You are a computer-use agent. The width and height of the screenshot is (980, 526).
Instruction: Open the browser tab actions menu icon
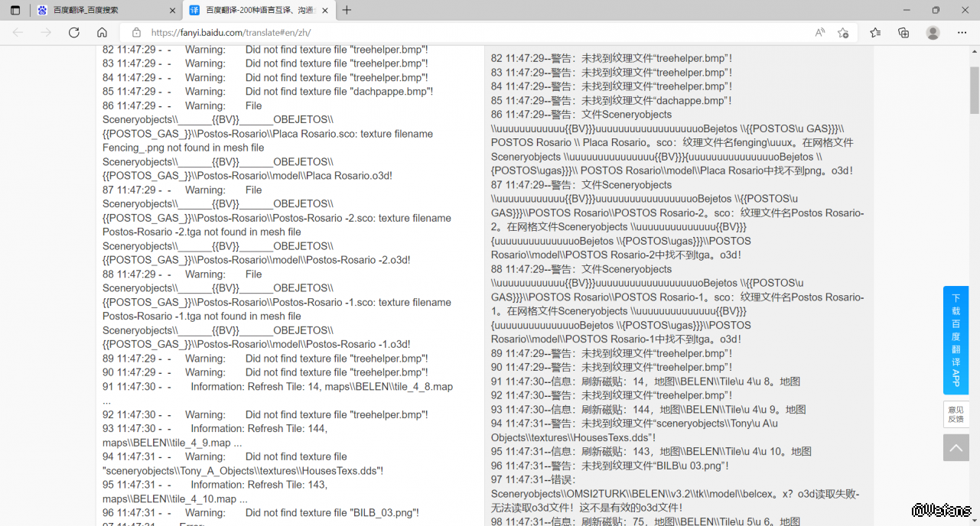point(17,10)
